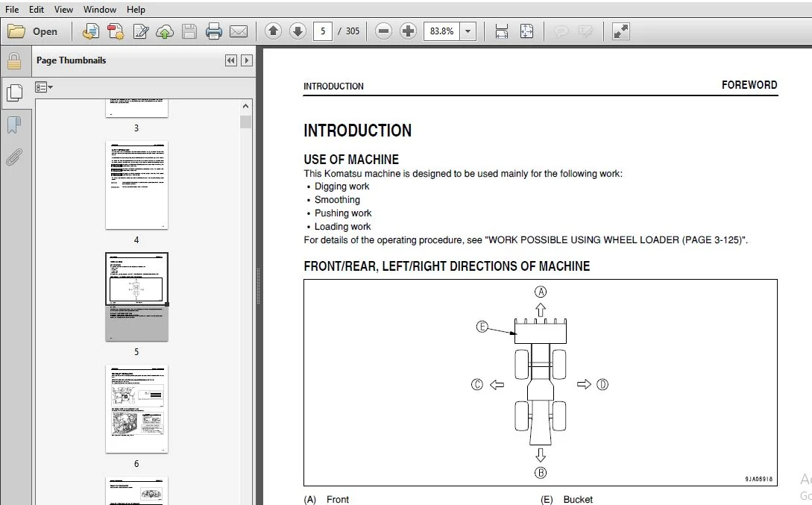Click the send email envelope icon
Screen dimensions: 812x505
pos(238,31)
